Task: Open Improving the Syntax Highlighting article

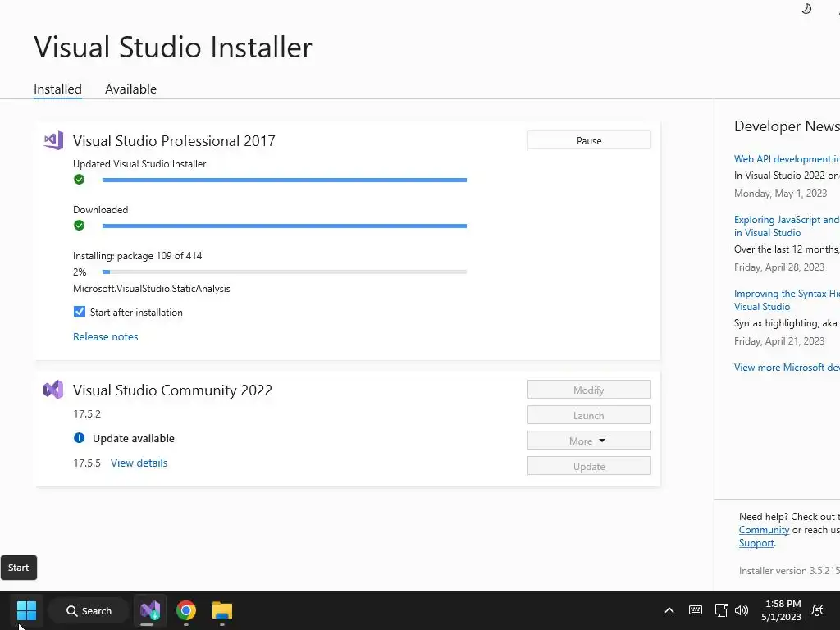Action: tap(787, 300)
